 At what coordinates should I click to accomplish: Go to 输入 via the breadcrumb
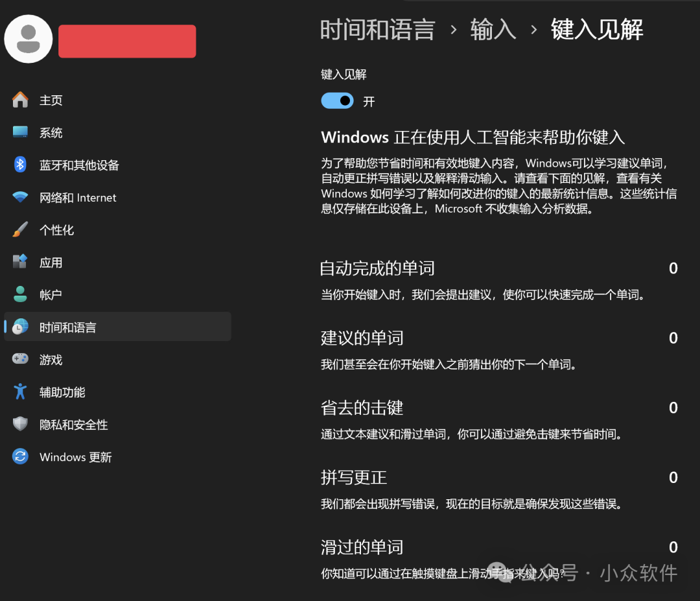click(493, 29)
